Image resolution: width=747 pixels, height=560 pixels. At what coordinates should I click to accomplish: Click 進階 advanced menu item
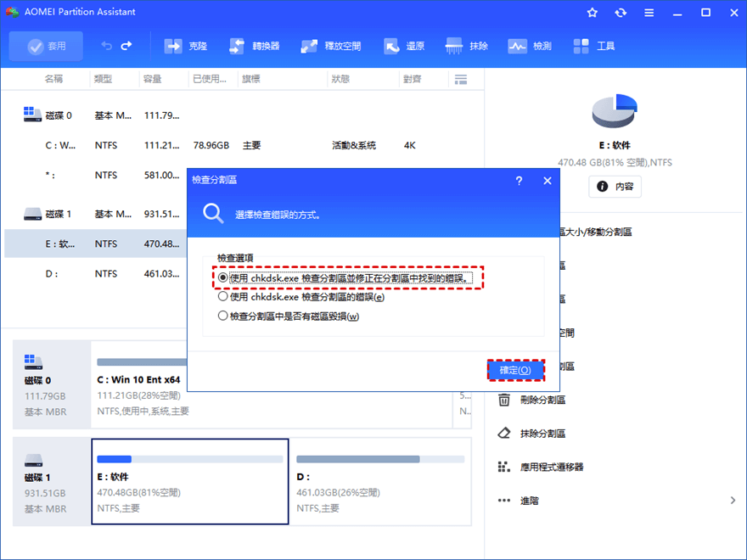(530, 501)
